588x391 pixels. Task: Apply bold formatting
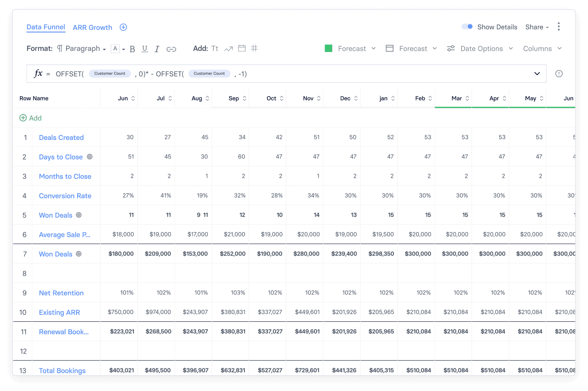coord(132,48)
